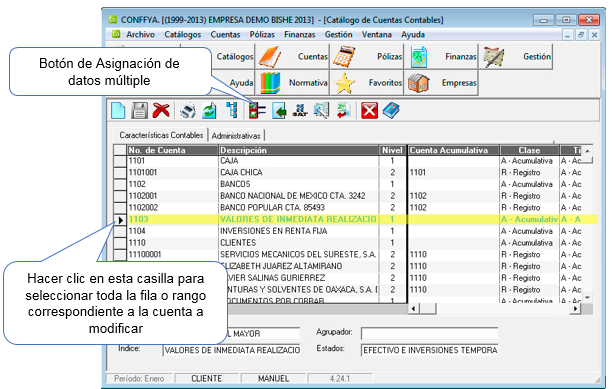Click the New document toolbar icon
Screen dimensions: 616x389
click(x=118, y=110)
